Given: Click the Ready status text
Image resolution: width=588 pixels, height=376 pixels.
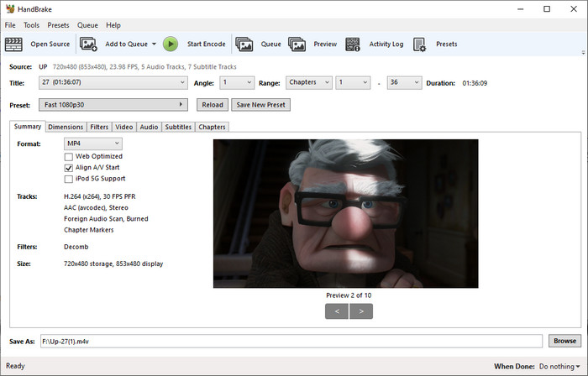Looking at the screenshot, I should (15, 366).
